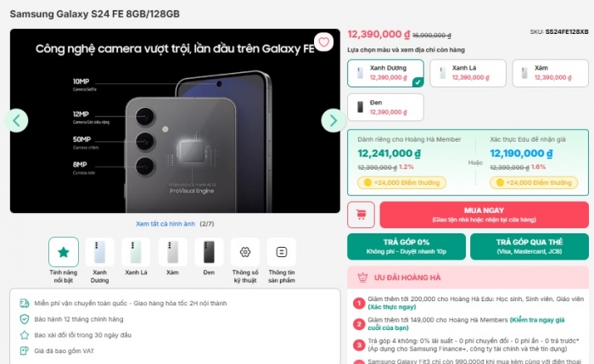This screenshot has width=594, height=364.
Task: Add product to wishlist with heart icon
Action: click(323, 42)
